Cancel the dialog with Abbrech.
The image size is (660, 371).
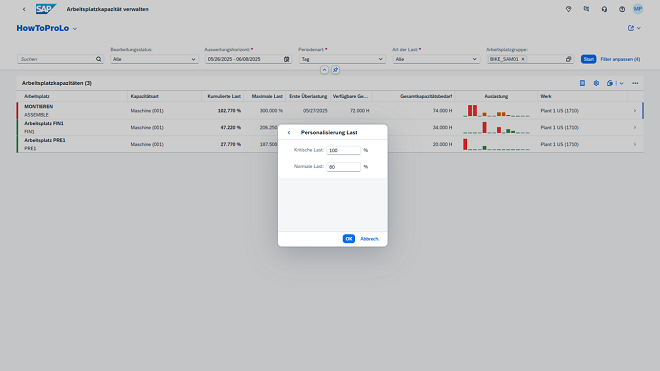click(x=370, y=239)
